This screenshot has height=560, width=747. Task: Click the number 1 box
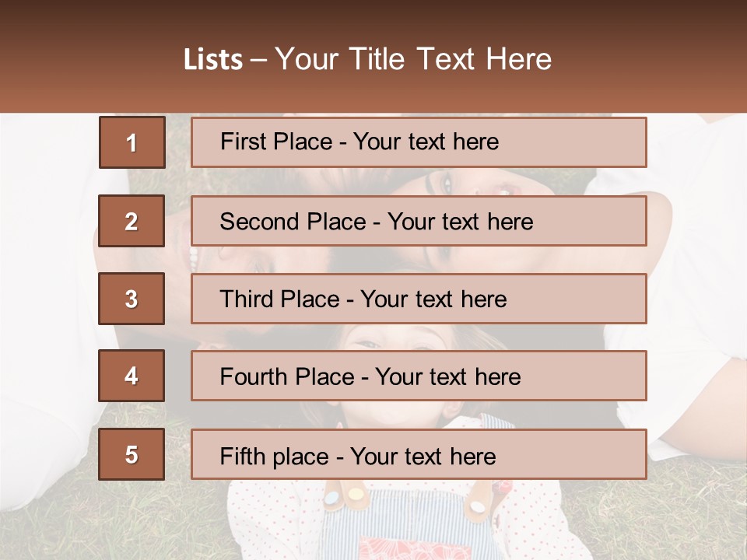132,142
